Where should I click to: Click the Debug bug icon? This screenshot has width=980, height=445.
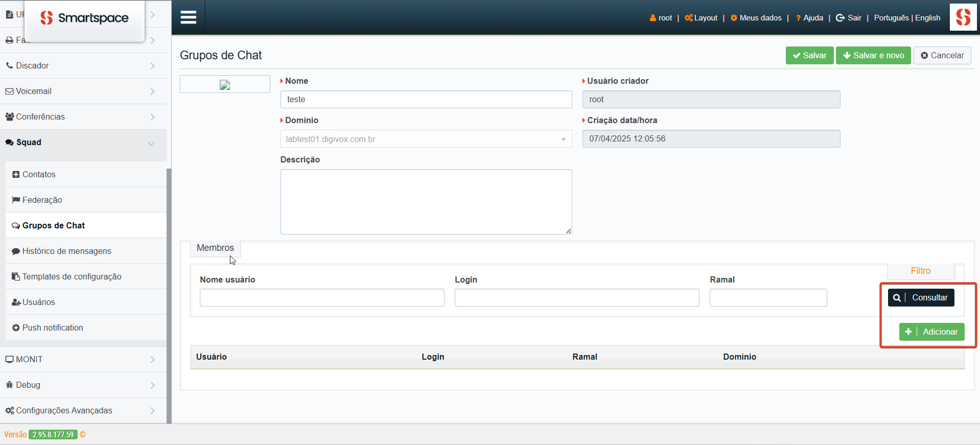9,385
